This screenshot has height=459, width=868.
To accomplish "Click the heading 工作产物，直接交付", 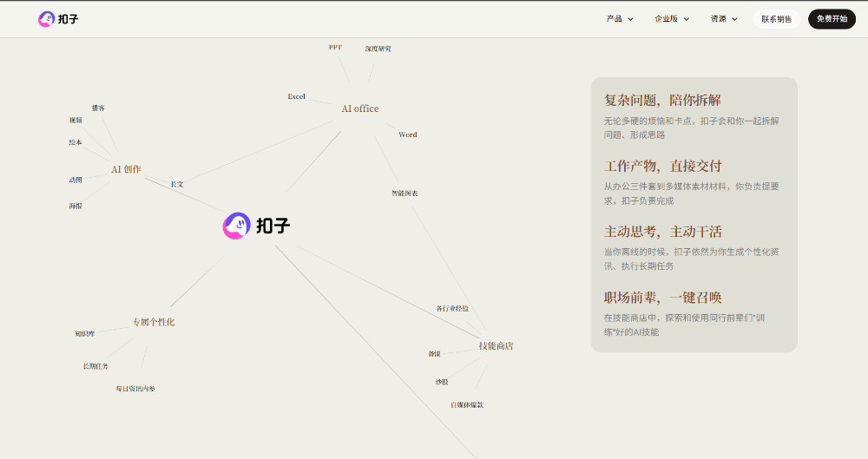I will click(663, 166).
